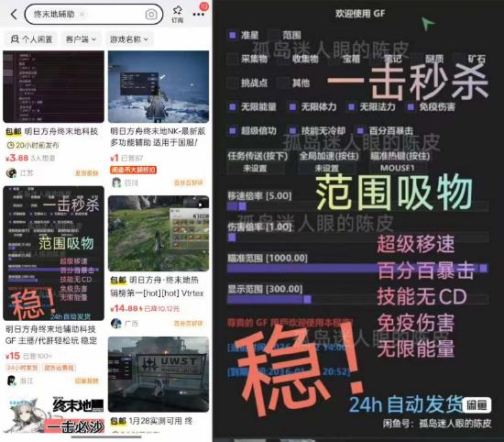504x442 pixels.
Task: Open listing title 明日方舟终末地辅助科技 GF
Action: (x=51, y=335)
